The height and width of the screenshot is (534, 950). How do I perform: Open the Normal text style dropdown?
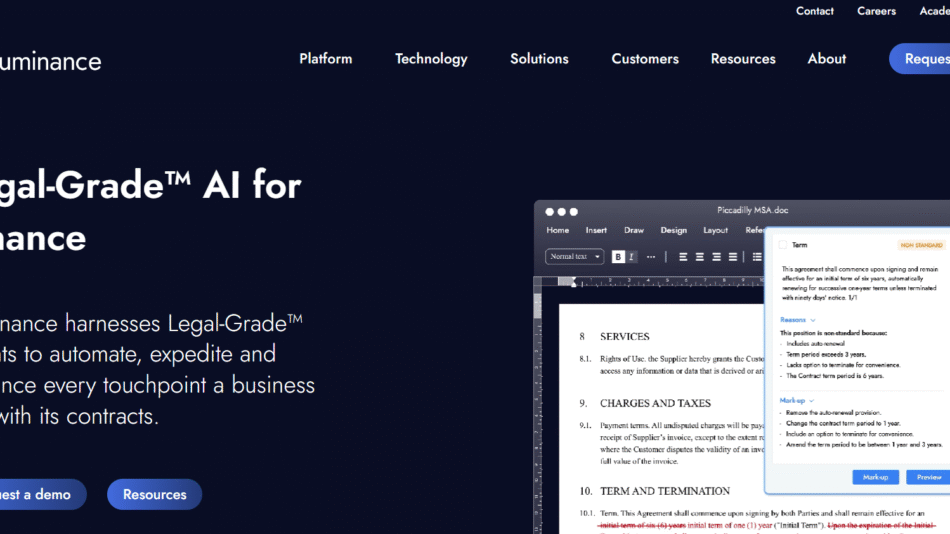575,257
